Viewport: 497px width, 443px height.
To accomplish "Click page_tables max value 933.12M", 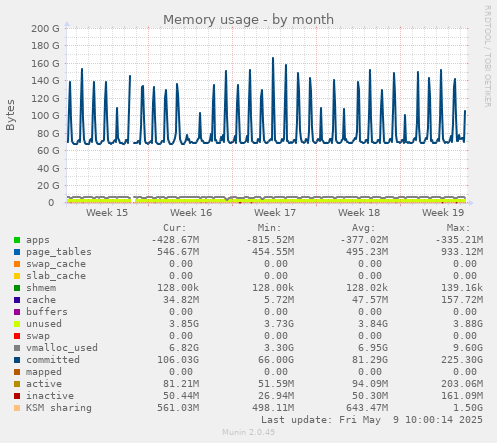I will click(x=462, y=252).
